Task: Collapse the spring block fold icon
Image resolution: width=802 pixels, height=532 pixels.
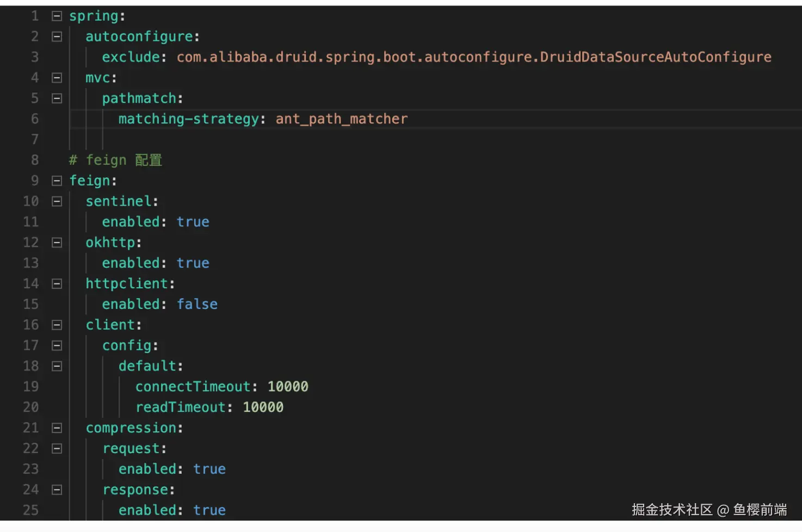Action: (57, 16)
